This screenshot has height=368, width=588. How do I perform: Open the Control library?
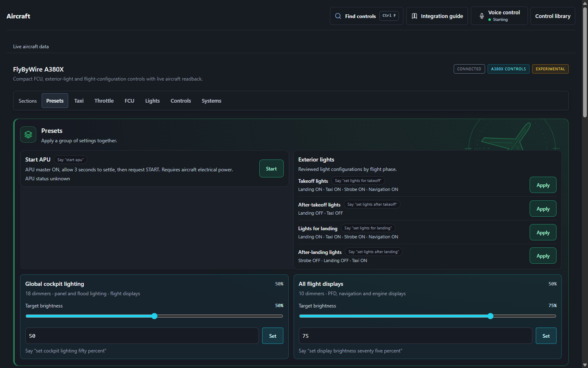[553, 16]
